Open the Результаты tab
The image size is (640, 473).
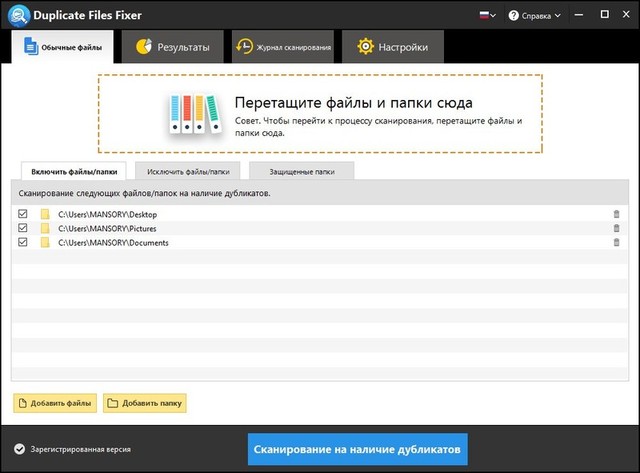click(172, 47)
